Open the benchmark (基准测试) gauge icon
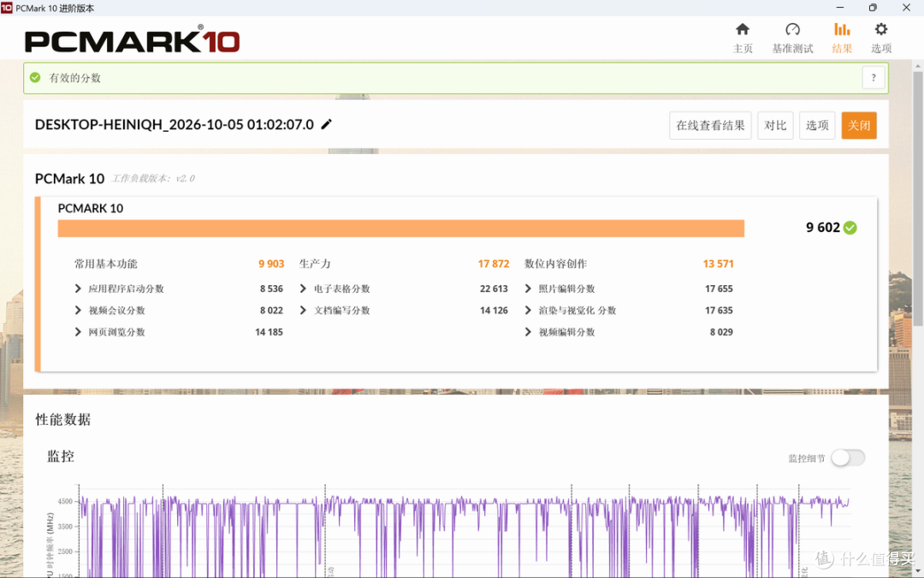The image size is (924, 578). pyautogui.click(x=792, y=29)
